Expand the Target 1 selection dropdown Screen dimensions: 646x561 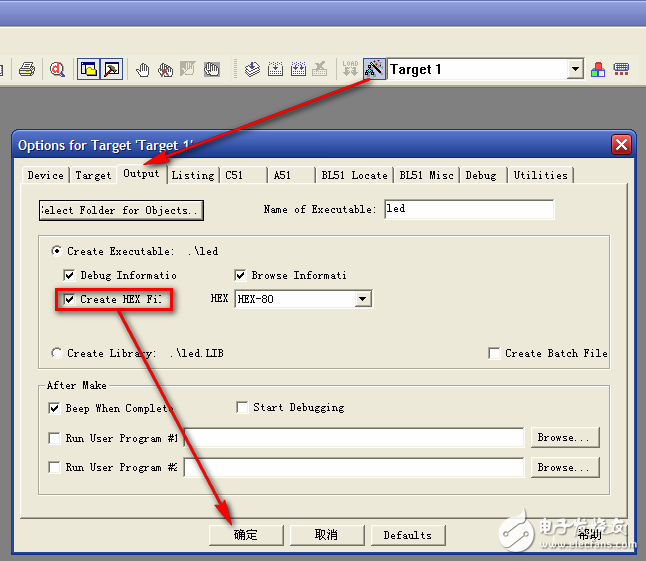pos(575,69)
